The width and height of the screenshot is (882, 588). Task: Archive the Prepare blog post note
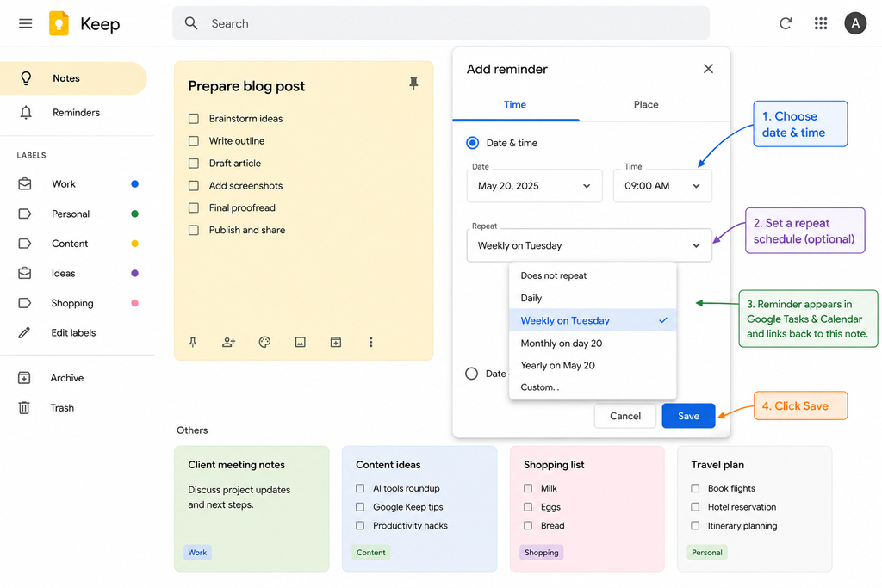tap(336, 342)
